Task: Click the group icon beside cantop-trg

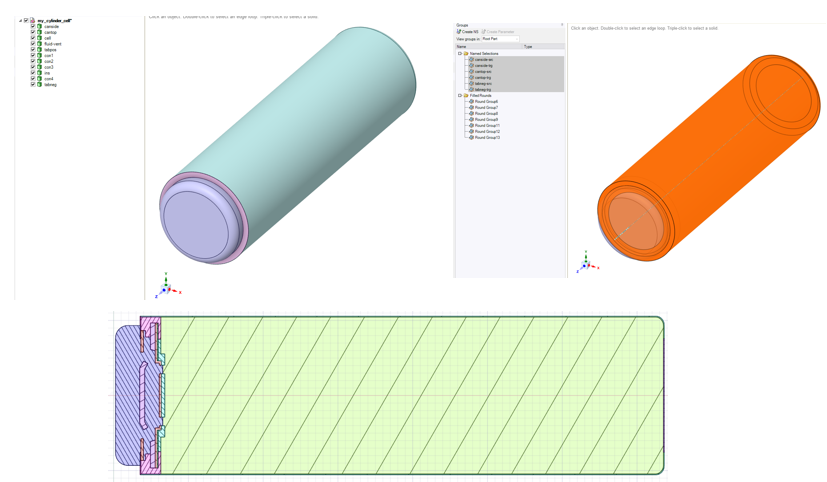Action: [472, 78]
